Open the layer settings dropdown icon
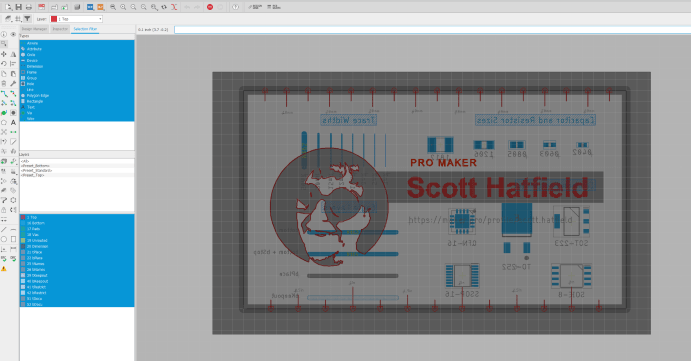Screen dimensions: 691x361 [x=8, y=19]
